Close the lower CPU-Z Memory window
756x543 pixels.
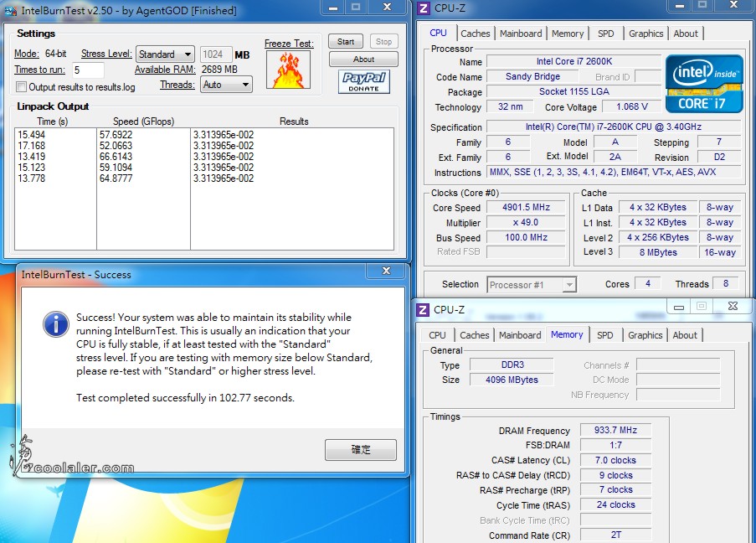(733, 306)
